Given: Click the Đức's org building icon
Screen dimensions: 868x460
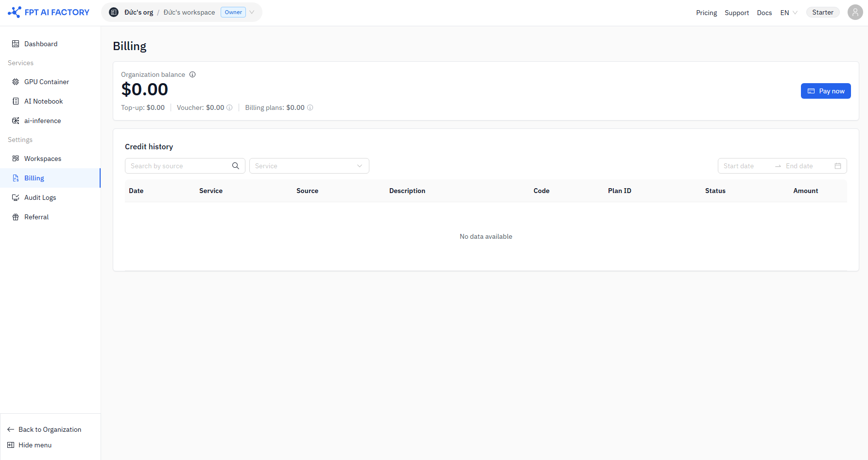Looking at the screenshot, I should [114, 12].
